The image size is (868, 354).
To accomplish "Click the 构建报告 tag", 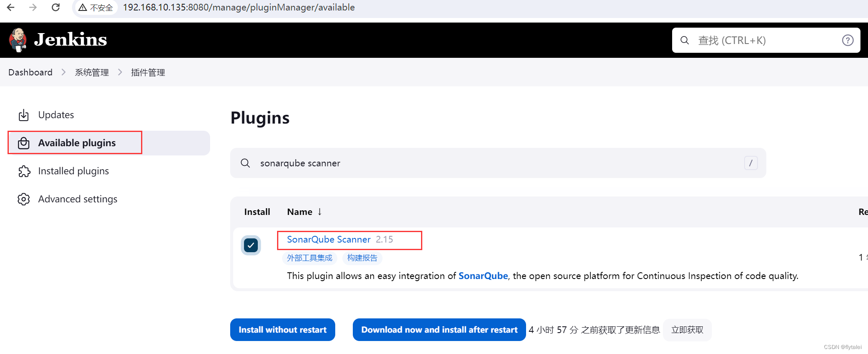I will click(x=362, y=258).
